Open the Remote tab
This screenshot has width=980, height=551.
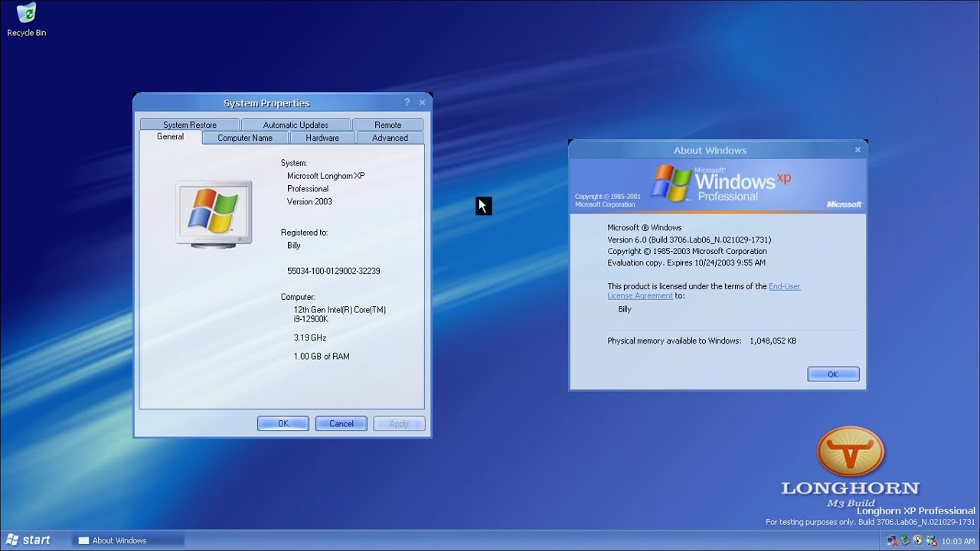pyautogui.click(x=387, y=125)
